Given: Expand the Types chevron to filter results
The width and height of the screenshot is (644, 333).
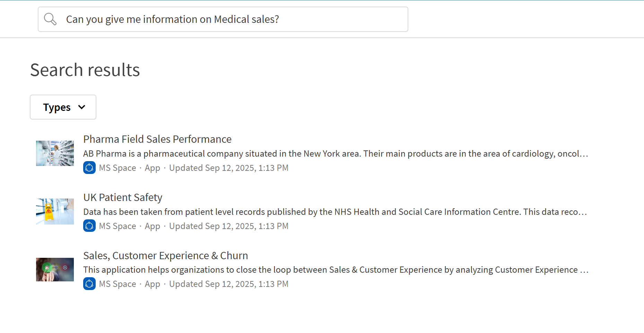Looking at the screenshot, I should [82, 107].
